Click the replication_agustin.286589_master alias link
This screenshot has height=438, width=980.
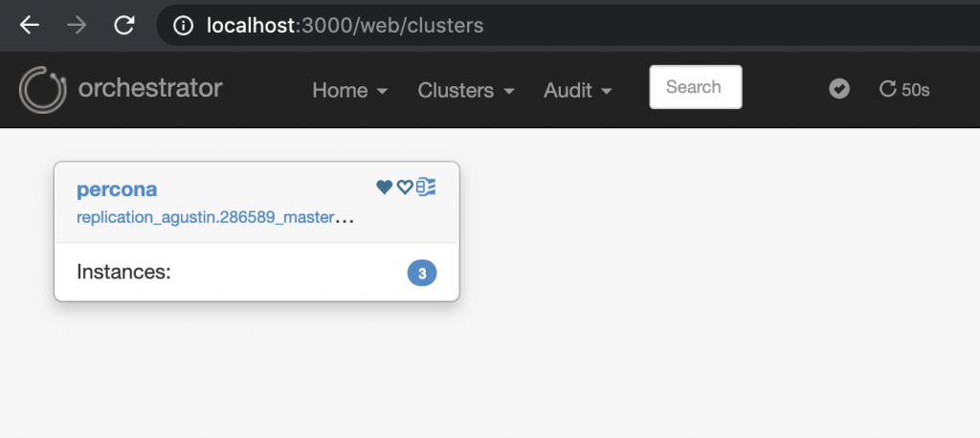[x=206, y=218]
